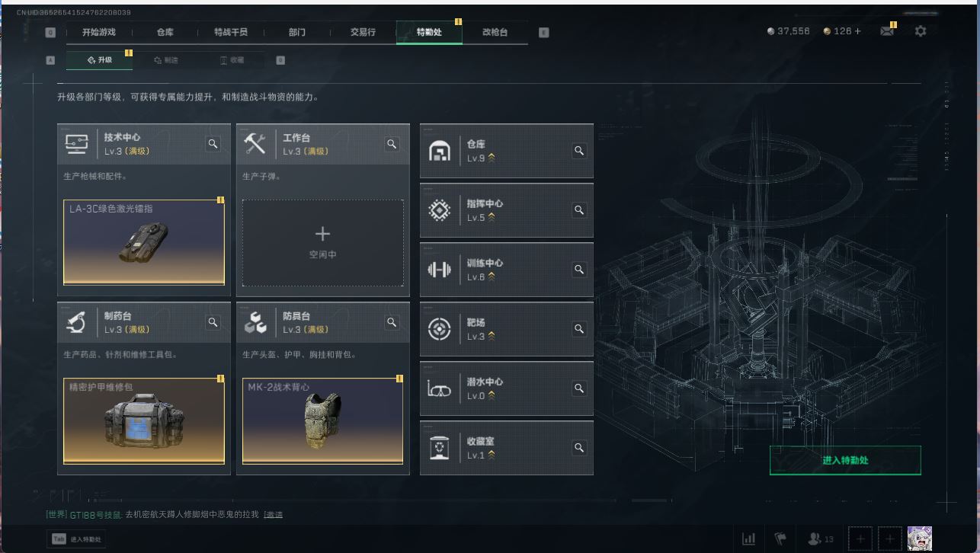Select the idle 空闲中 production slot
The height and width of the screenshot is (553, 980).
(323, 243)
